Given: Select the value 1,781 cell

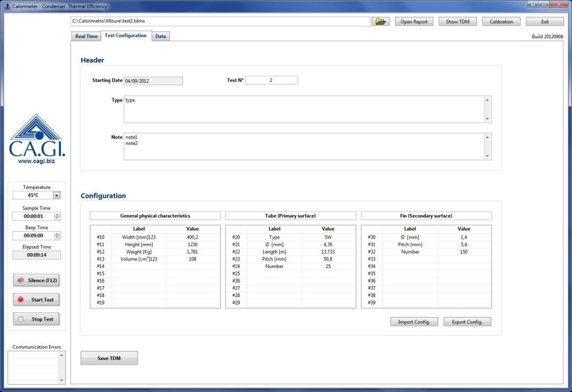Looking at the screenshot, I should pyautogui.click(x=192, y=252).
